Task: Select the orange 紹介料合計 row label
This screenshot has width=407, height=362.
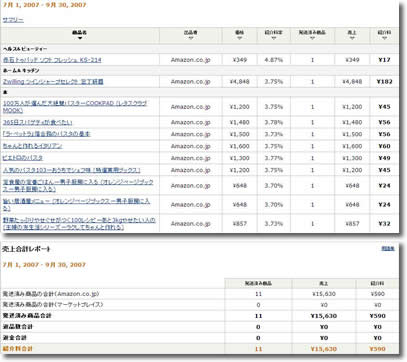Action: [x=18, y=349]
